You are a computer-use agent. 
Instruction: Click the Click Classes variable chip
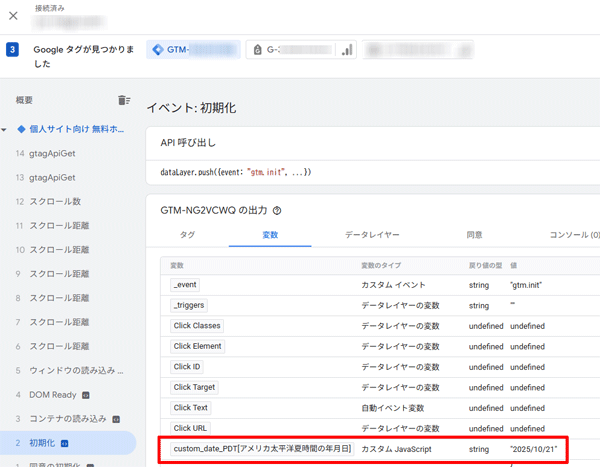pos(197,325)
